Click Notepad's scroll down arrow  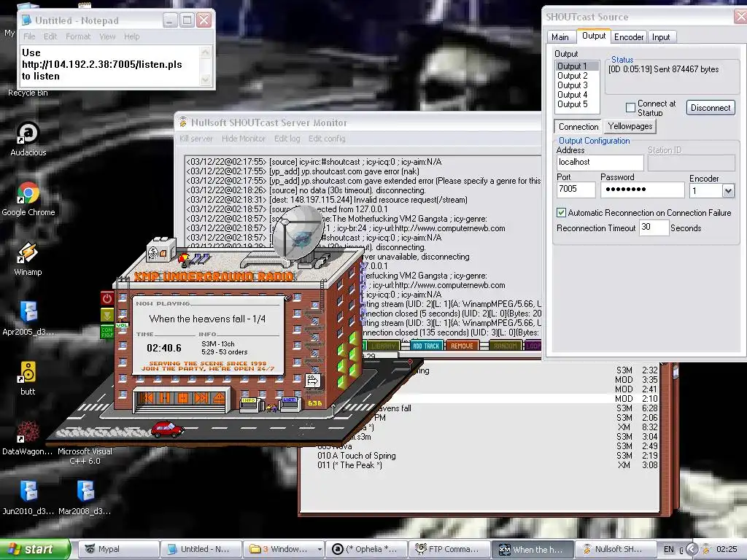206,79
